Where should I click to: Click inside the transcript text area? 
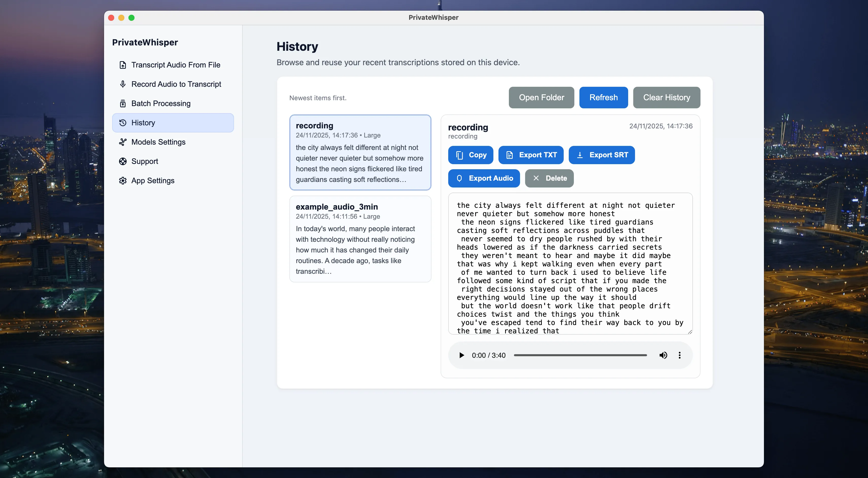point(570,263)
